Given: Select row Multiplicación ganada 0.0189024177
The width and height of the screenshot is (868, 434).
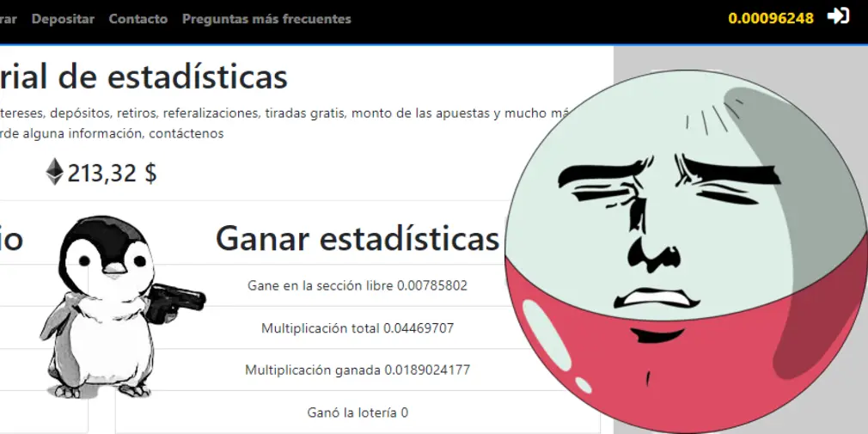Looking at the screenshot, I should [x=358, y=370].
